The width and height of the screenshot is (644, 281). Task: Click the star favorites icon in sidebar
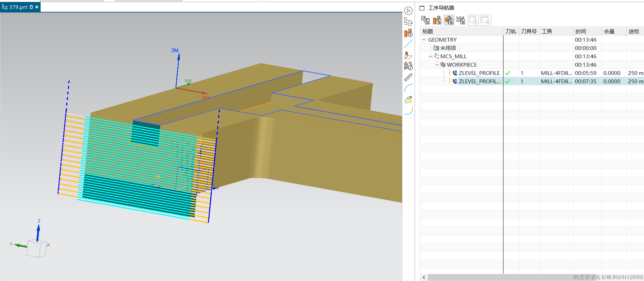pyautogui.click(x=408, y=100)
